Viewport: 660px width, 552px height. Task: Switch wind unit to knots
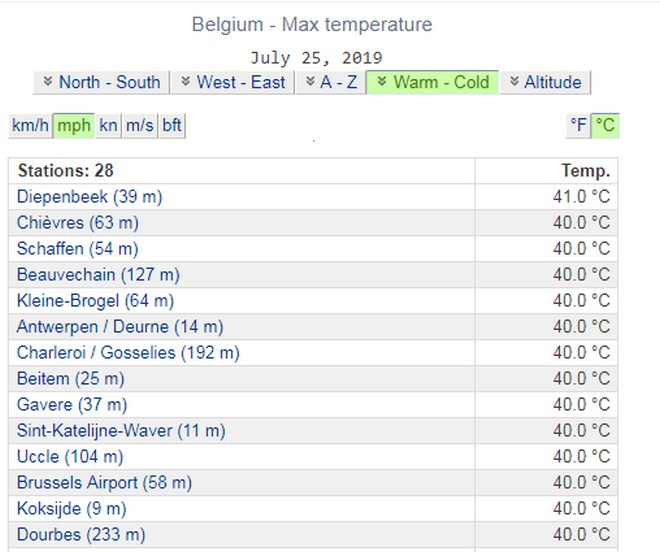(108, 125)
